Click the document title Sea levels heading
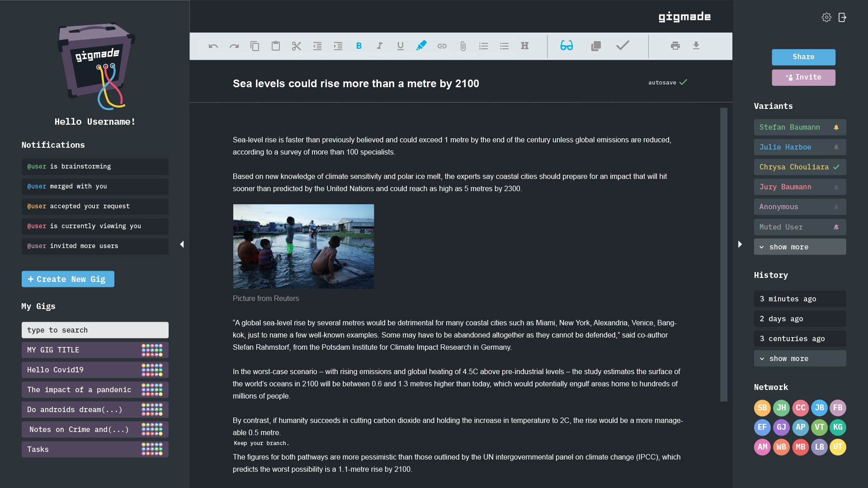This screenshot has width=868, height=488. [356, 84]
